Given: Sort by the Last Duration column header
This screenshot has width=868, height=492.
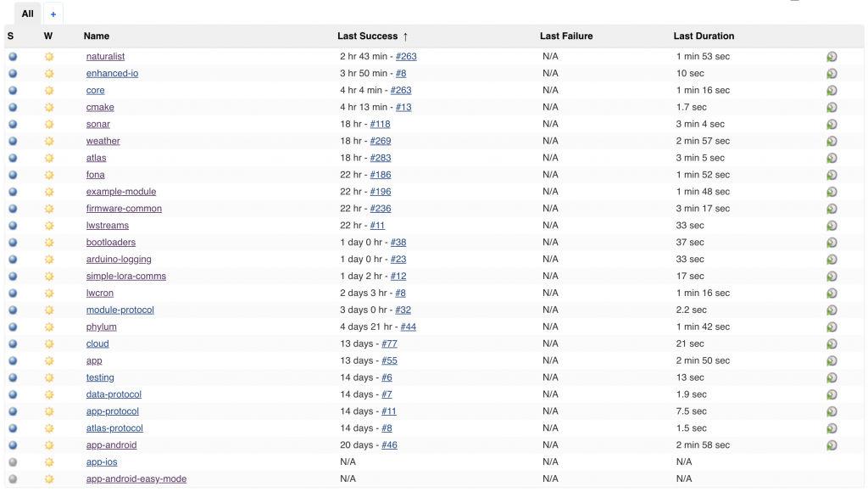Looking at the screenshot, I should coord(704,36).
